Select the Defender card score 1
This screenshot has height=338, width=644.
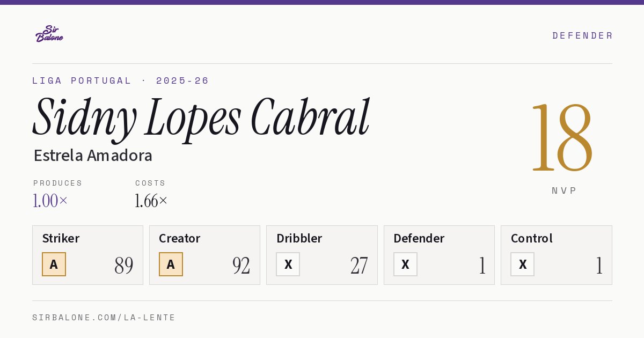[x=482, y=266]
